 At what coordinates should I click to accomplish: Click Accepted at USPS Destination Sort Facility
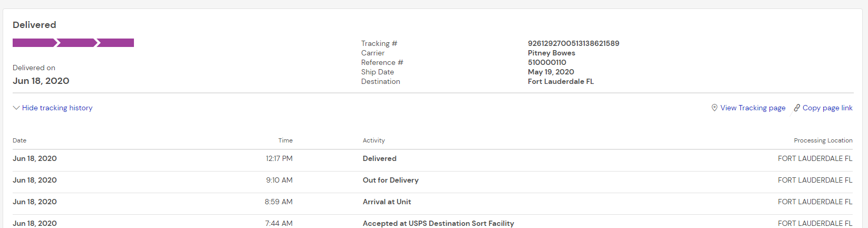pyautogui.click(x=438, y=223)
